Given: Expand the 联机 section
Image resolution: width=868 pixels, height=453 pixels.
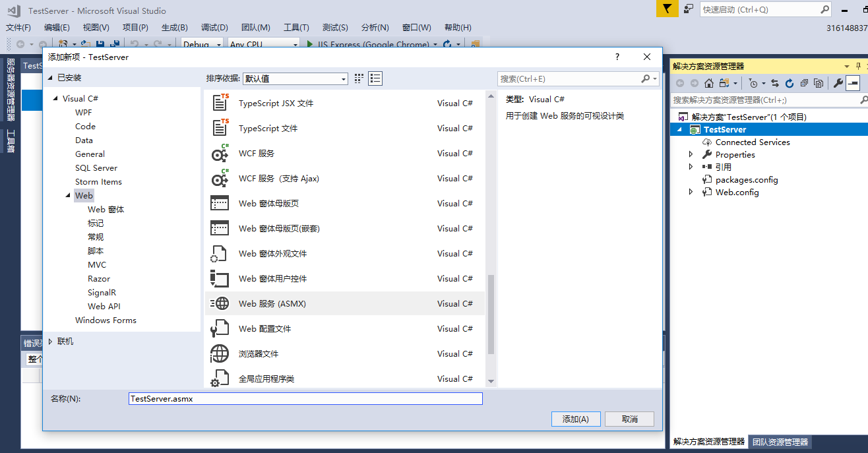Looking at the screenshot, I should (x=50, y=342).
